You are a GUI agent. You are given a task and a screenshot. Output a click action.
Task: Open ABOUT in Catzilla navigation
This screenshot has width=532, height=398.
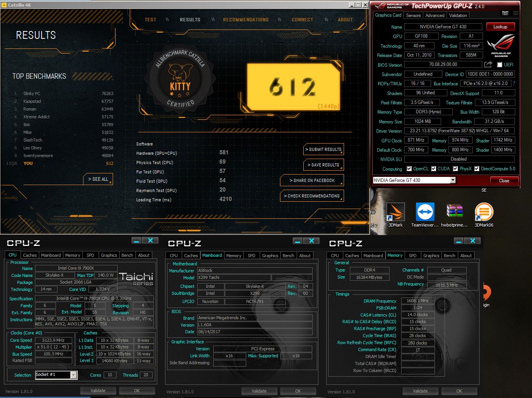point(345,20)
